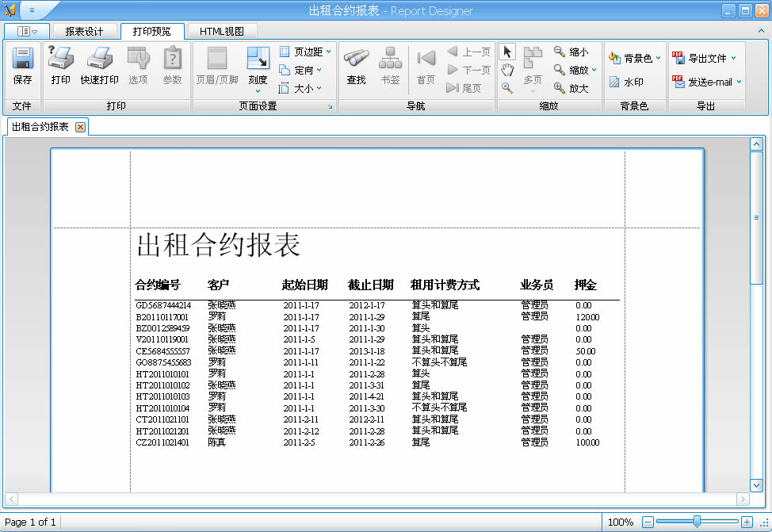Add a 水印 watermark

pyautogui.click(x=625, y=82)
